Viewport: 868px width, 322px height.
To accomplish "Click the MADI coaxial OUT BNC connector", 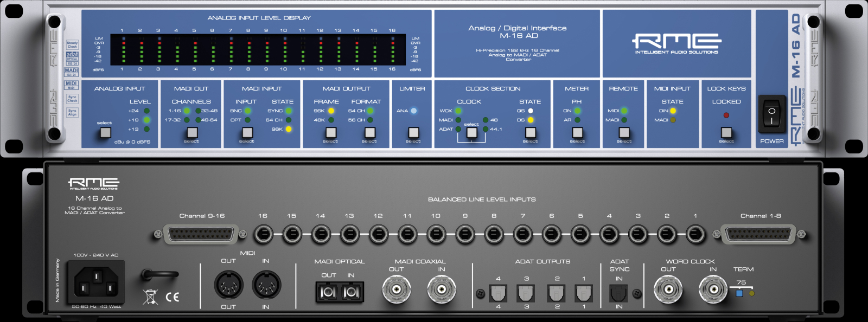I will point(397,289).
